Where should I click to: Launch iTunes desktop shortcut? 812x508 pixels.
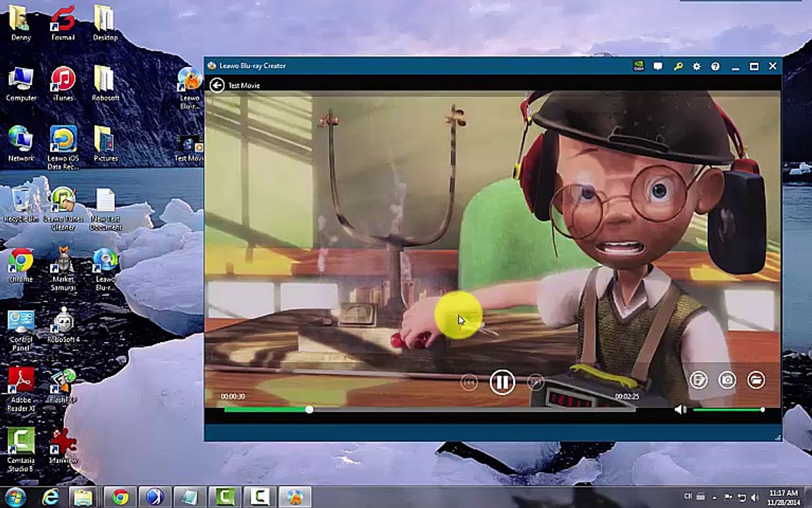pos(63,83)
